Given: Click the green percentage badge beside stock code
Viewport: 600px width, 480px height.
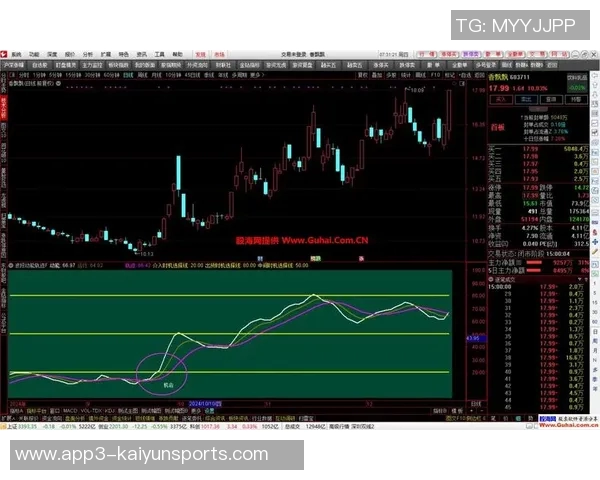Looking at the screenshot, I should coord(575,88).
